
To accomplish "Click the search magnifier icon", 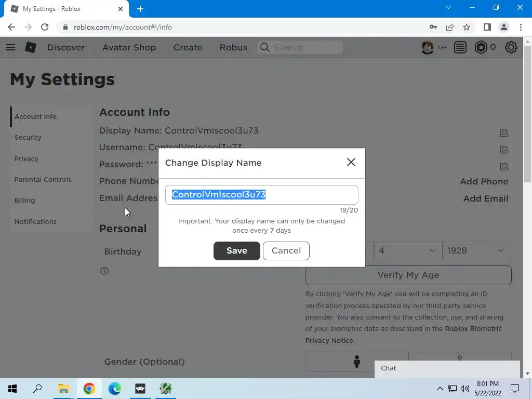I will [x=265, y=47].
